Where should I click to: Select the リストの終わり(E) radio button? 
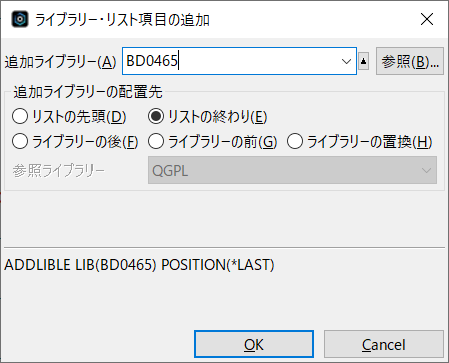click(207, 117)
